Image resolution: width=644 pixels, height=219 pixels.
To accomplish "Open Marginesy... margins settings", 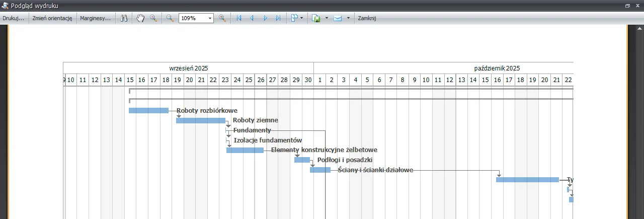I will 96,18.
